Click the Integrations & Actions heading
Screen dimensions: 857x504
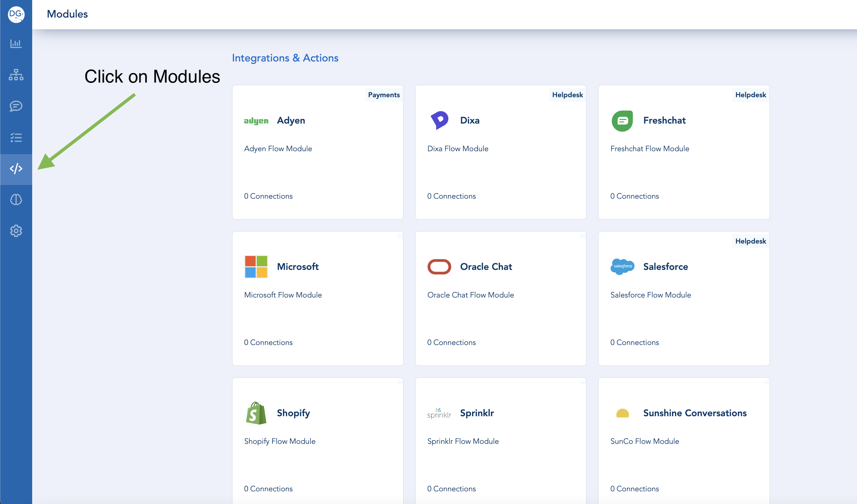285,58
